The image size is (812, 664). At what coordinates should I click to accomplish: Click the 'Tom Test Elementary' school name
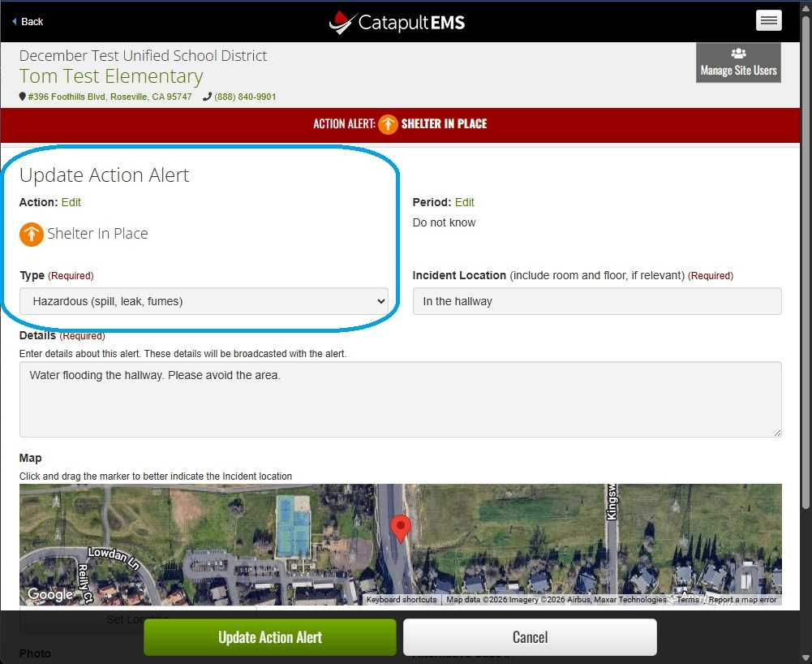tap(111, 76)
